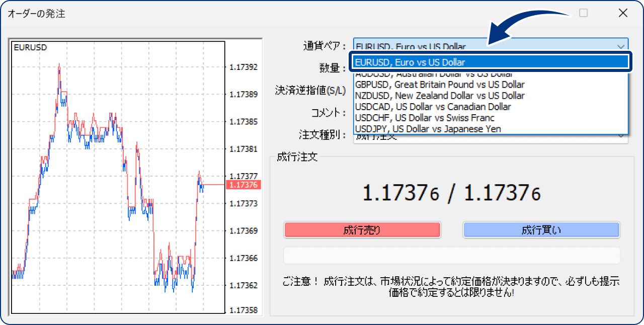Screen dimensions: 644x325
Task: Collapse the 通貨ペア dropdown arrow
Action: [620, 46]
